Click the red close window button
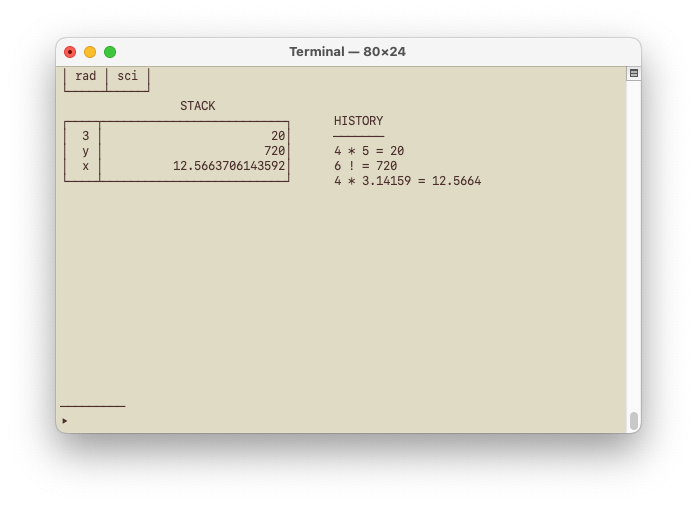Viewport: 697px width, 507px height. 70,52
